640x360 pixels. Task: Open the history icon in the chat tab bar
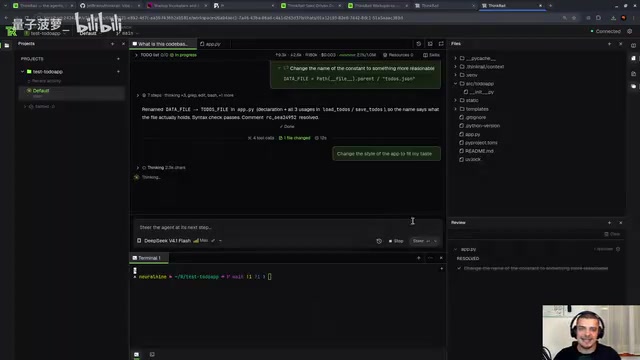tap(418, 44)
